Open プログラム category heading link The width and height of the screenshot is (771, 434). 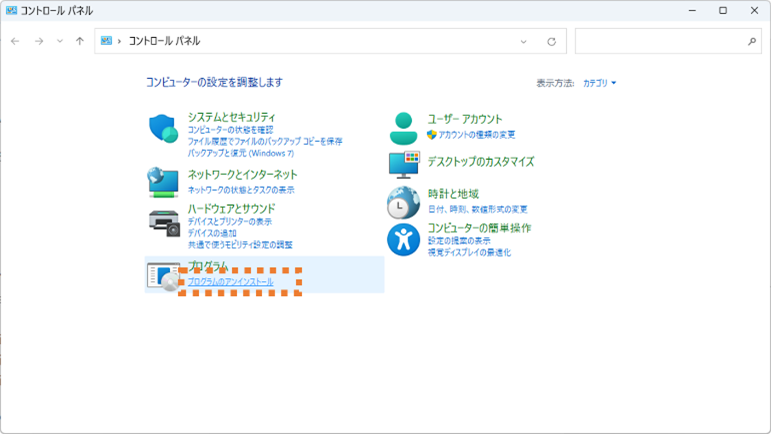click(x=208, y=265)
